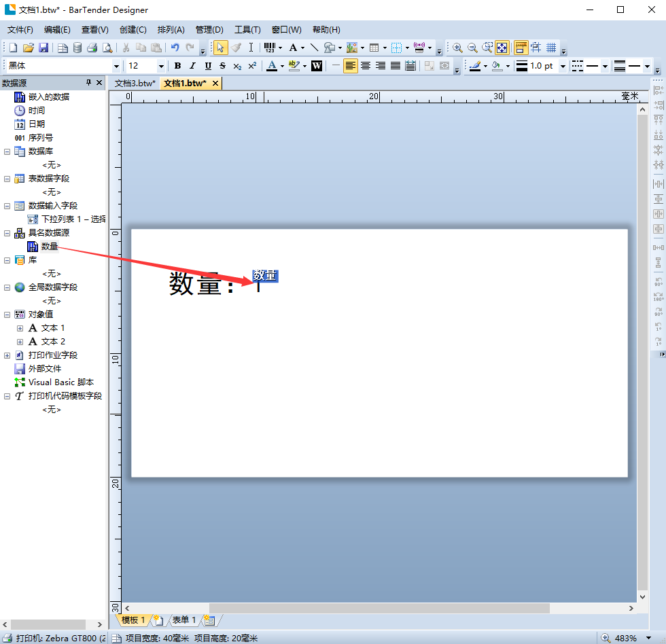The width and height of the screenshot is (666, 644).
Task: Click the barcode creation tool icon
Action: (x=270, y=48)
